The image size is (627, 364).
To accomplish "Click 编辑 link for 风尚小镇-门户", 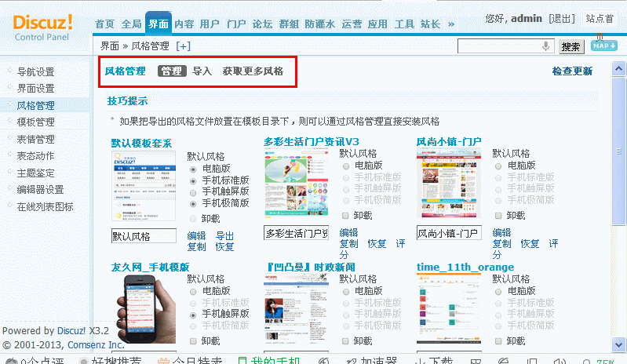I will 502,232.
